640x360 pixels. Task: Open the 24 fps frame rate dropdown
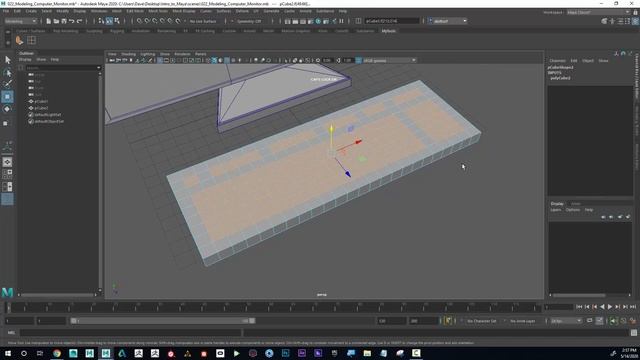pyautogui.click(x=566, y=321)
